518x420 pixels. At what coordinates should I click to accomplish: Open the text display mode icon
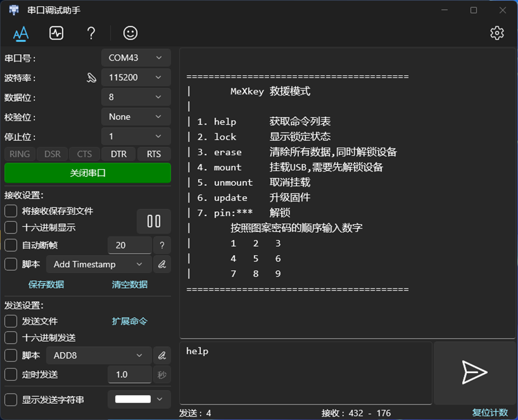(x=21, y=33)
